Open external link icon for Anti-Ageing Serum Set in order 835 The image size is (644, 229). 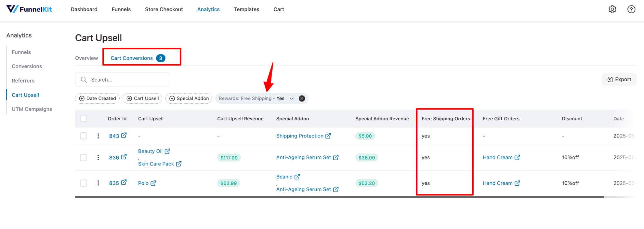pos(336,189)
